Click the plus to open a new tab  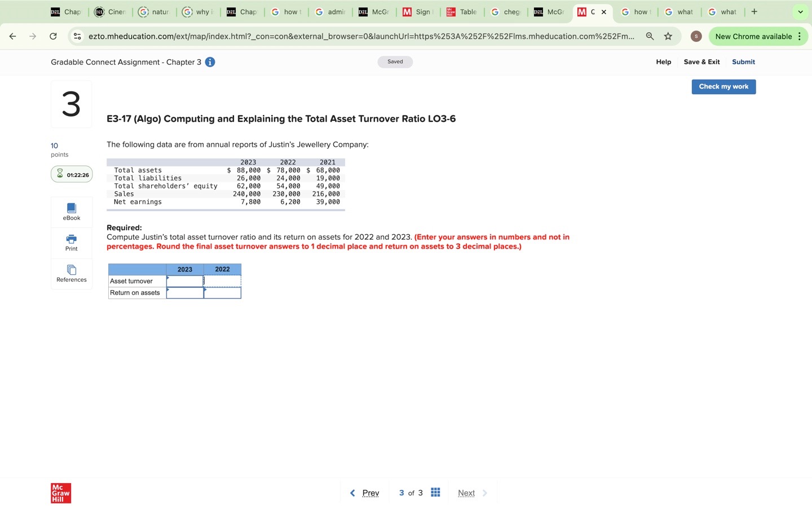click(754, 11)
